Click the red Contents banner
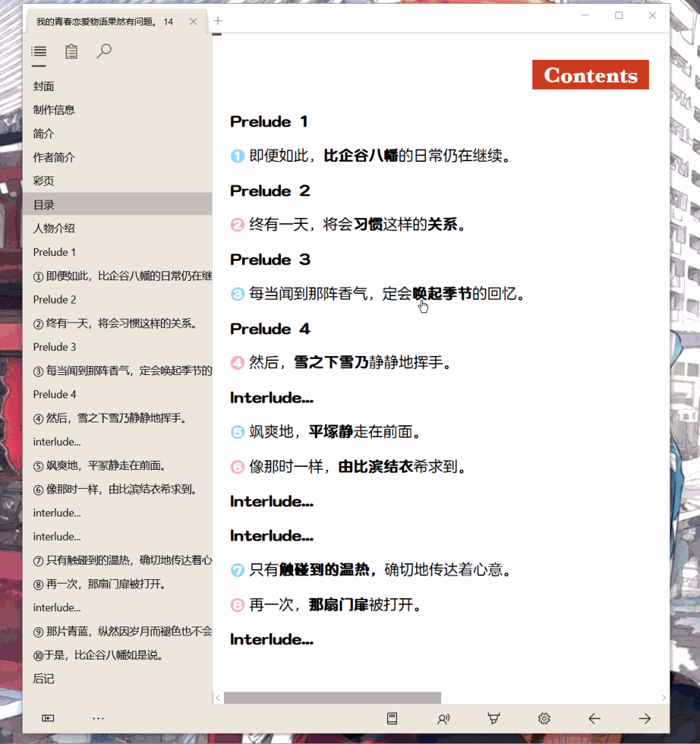 [x=591, y=75]
